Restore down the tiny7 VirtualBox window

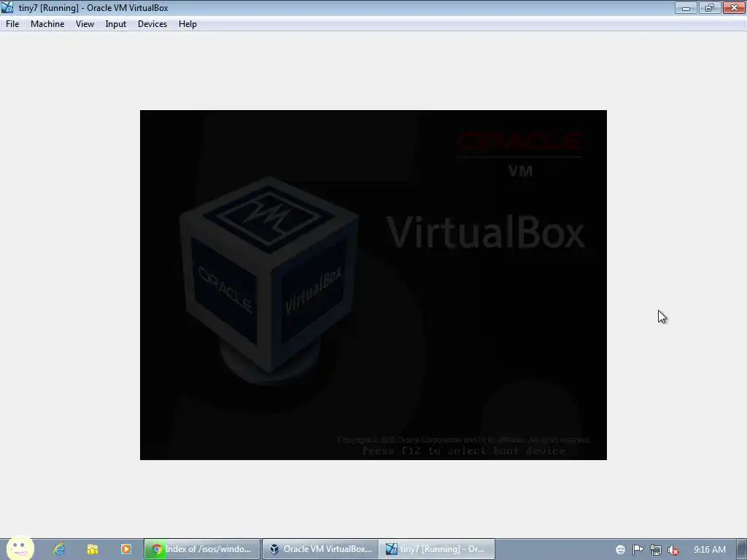pos(710,7)
